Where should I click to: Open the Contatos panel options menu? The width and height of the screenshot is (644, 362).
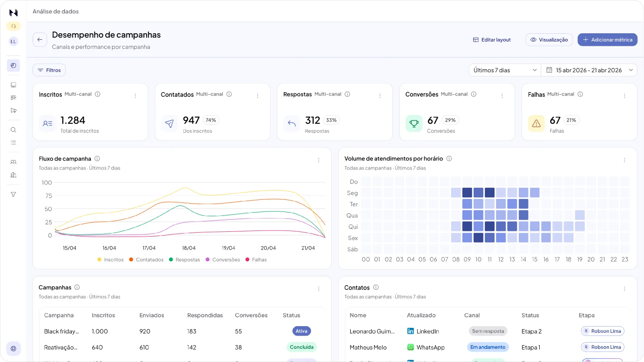625,289
